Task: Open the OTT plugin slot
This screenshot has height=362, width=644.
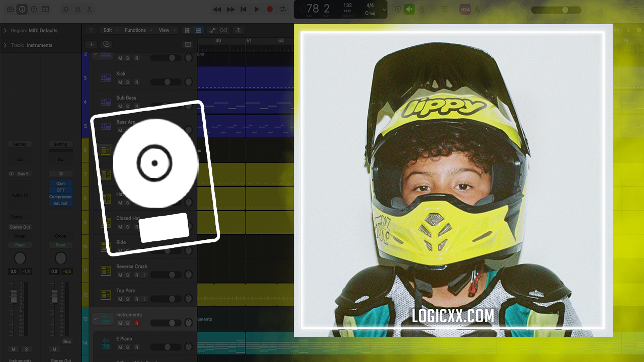Action: [60, 190]
